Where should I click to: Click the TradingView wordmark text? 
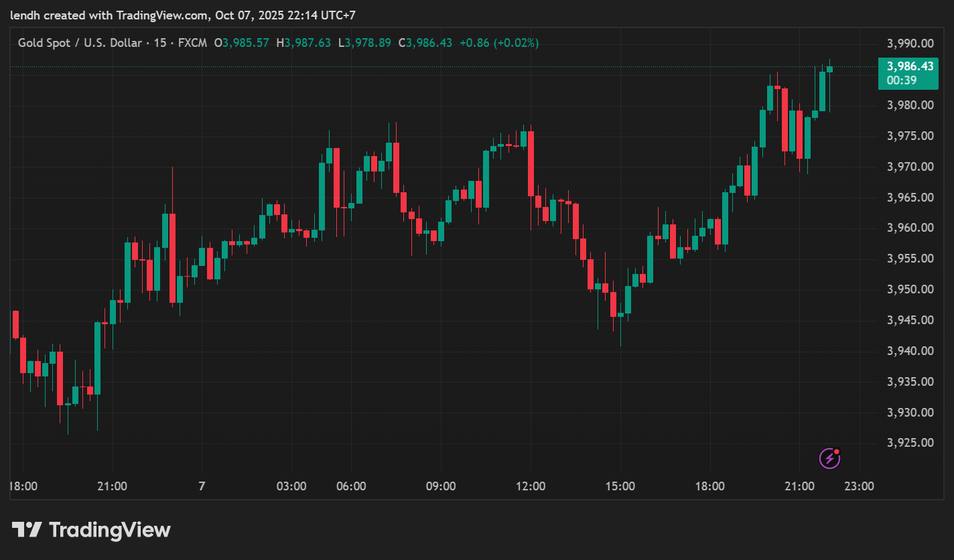(110, 530)
